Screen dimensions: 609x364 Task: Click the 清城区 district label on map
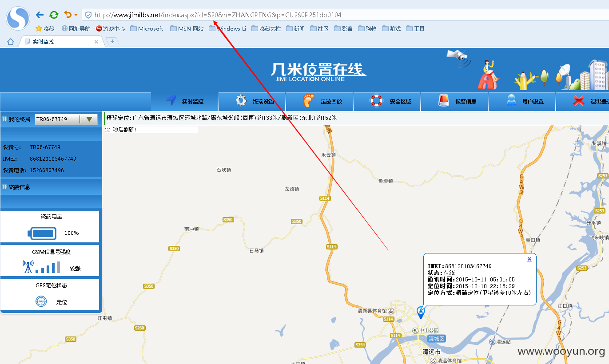click(x=436, y=339)
